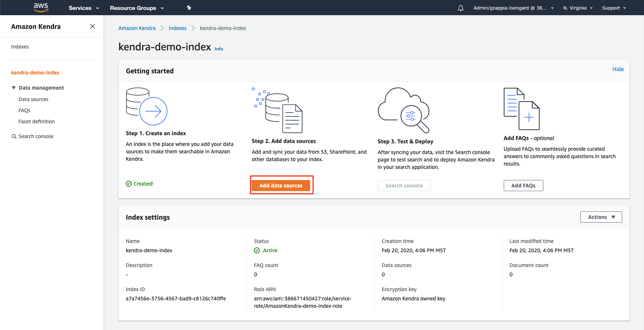
Task: Click the kendra-demo-index breadcrumb text
Action: click(x=223, y=28)
